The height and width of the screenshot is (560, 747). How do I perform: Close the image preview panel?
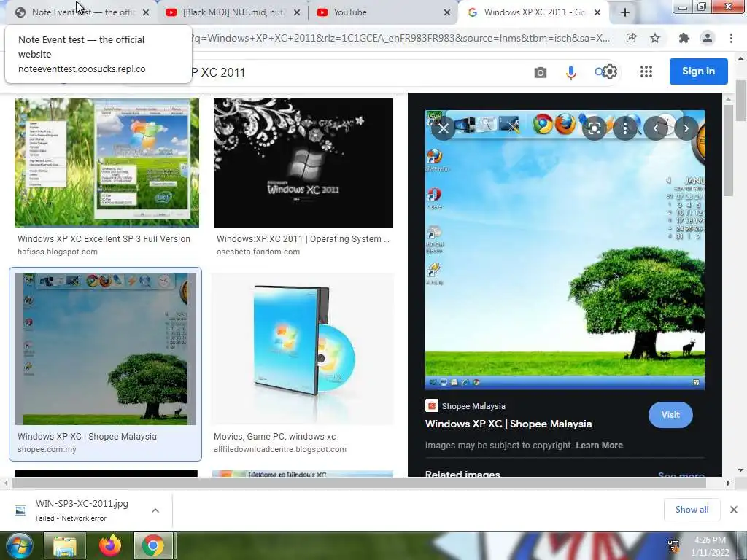(444, 128)
